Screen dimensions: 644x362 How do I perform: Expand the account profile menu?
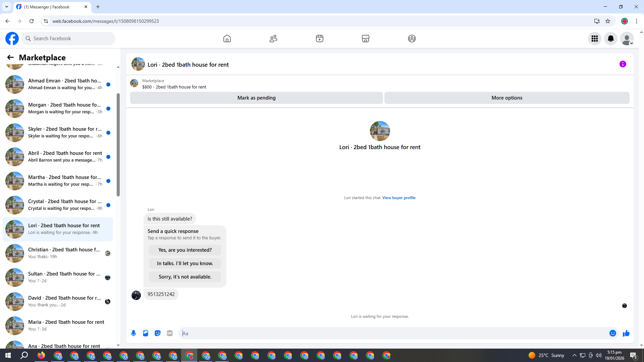pyautogui.click(x=627, y=39)
